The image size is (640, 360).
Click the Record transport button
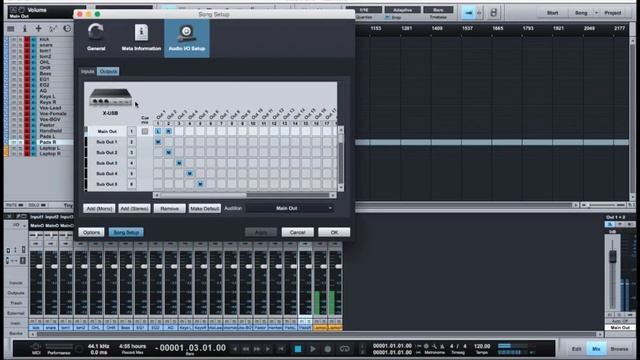click(x=327, y=349)
